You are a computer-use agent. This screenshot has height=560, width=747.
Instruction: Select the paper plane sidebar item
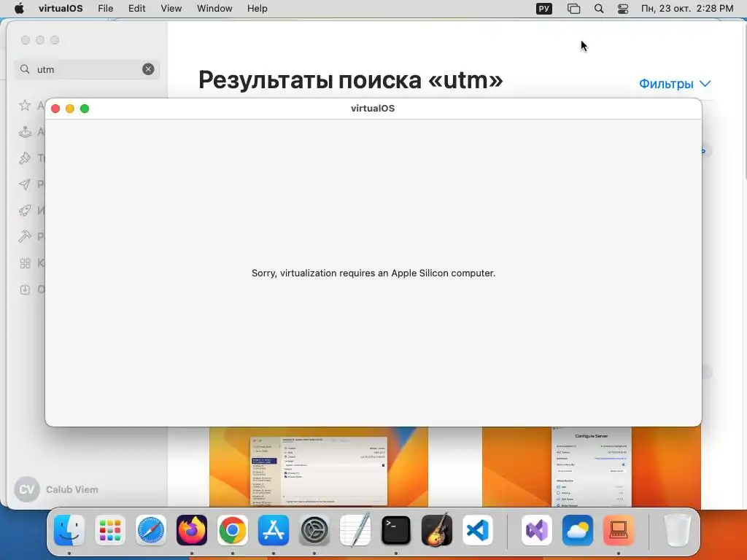click(25, 184)
